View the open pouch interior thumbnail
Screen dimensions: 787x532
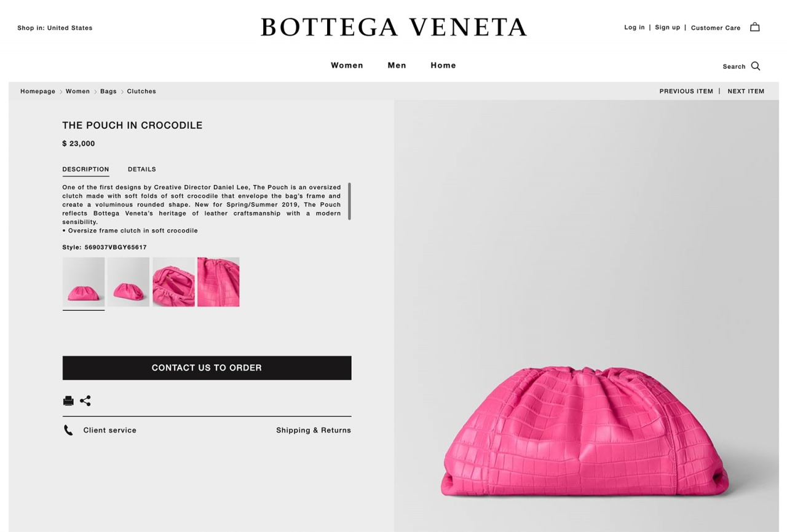(173, 282)
